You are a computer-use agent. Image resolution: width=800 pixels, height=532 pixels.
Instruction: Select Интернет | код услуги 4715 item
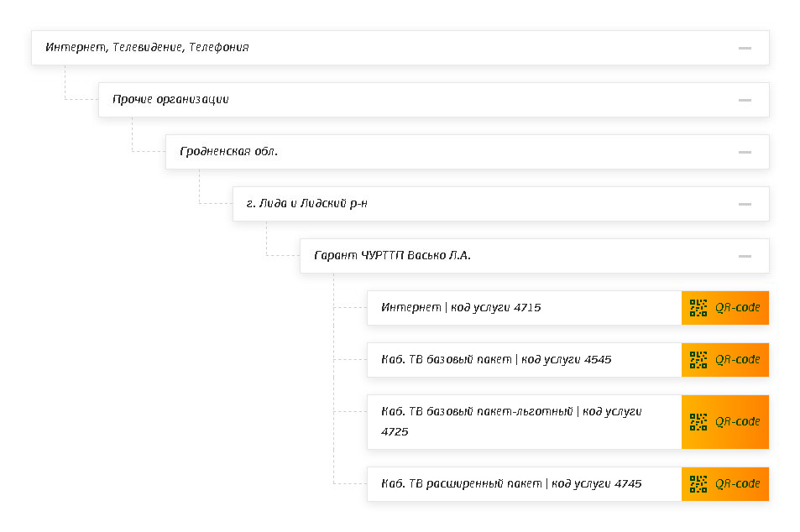pyautogui.click(x=524, y=308)
